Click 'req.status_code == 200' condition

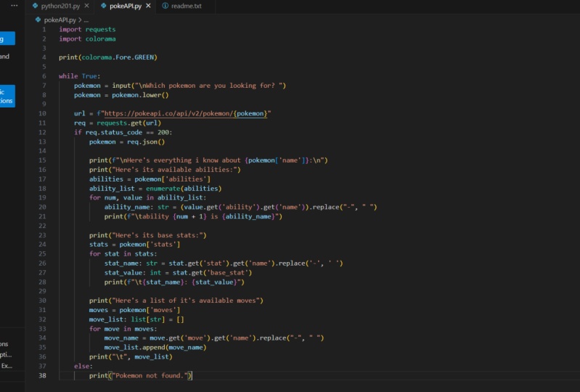(127, 132)
